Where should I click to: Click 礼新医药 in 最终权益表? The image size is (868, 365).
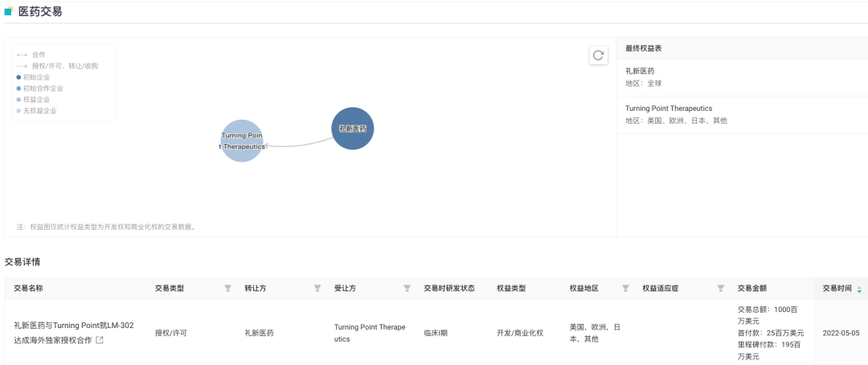point(641,71)
